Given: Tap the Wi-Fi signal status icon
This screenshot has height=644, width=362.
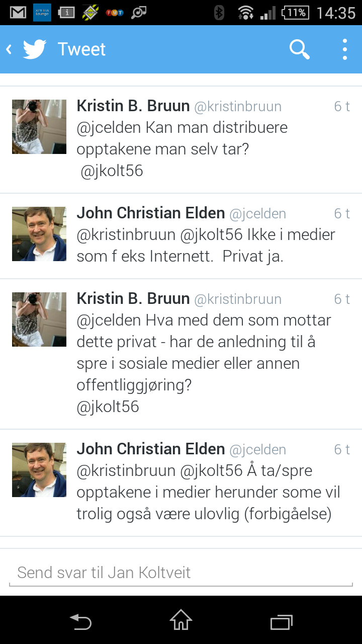Looking at the screenshot, I should click(x=246, y=13).
